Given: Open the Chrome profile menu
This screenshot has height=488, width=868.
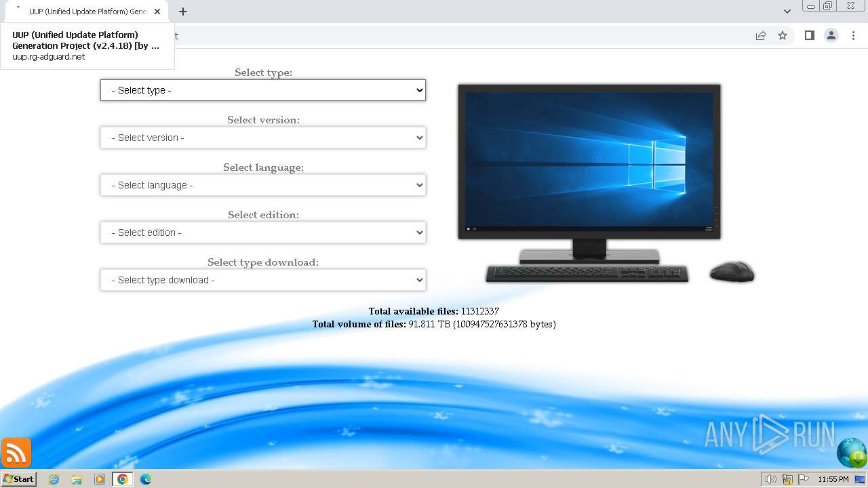Looking at the screenshot, I should click(x=831, y=35).
